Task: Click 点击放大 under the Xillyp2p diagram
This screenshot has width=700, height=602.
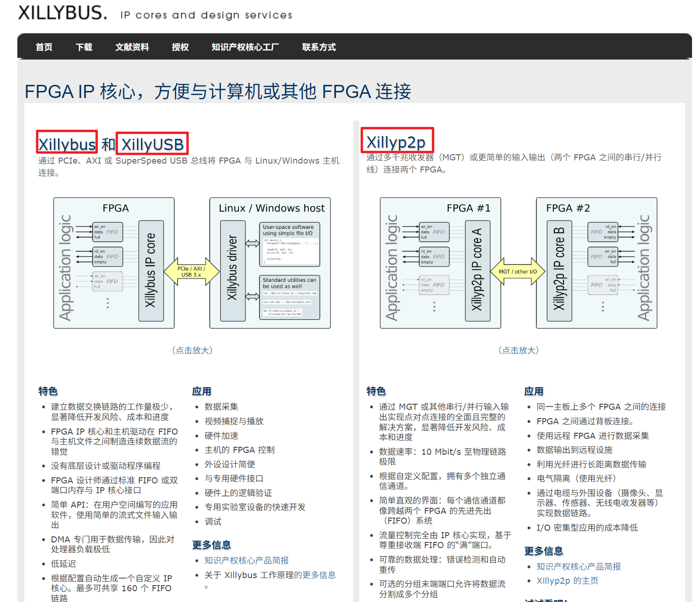Action: click(519, 350)
